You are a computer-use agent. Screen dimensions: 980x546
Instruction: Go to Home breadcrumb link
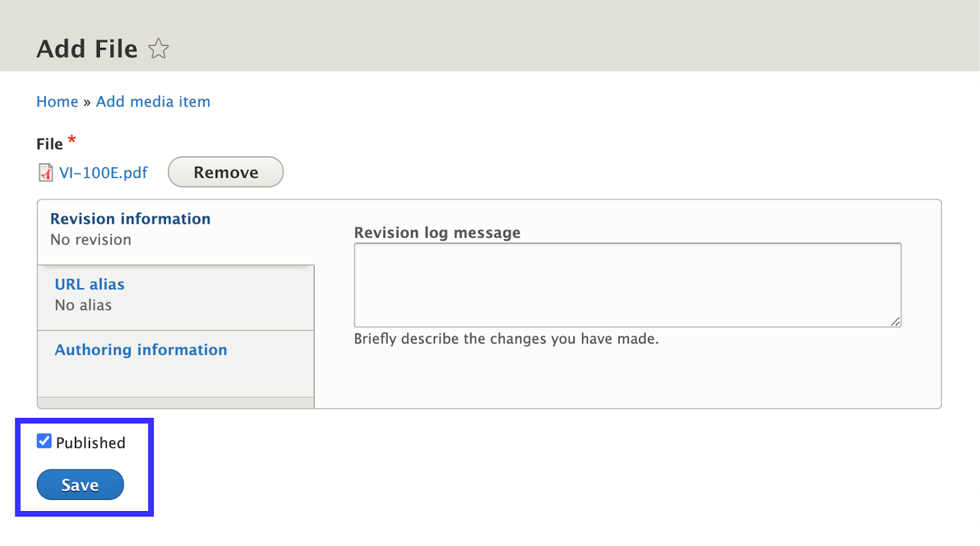(58, 102)
